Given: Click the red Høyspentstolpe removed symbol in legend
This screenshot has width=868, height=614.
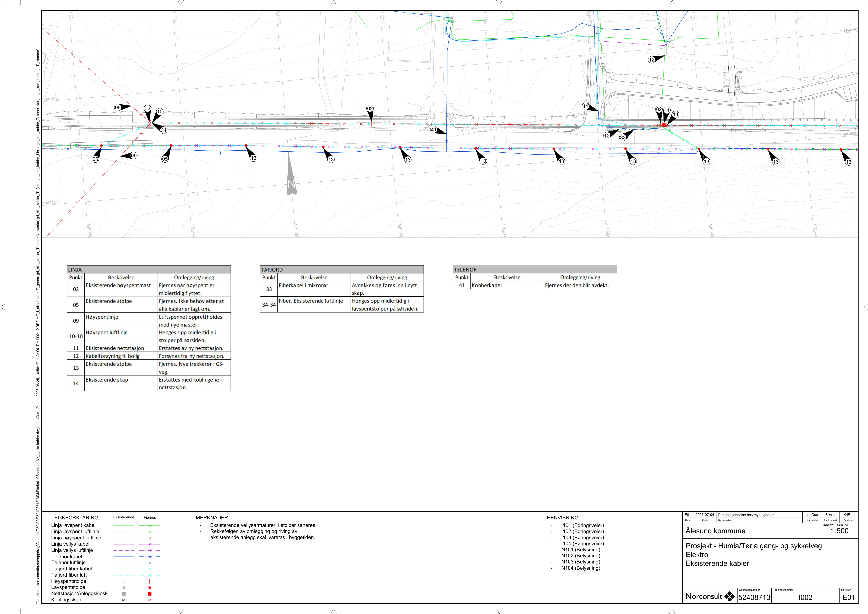Looking at the screenshot, I should 150,582.
